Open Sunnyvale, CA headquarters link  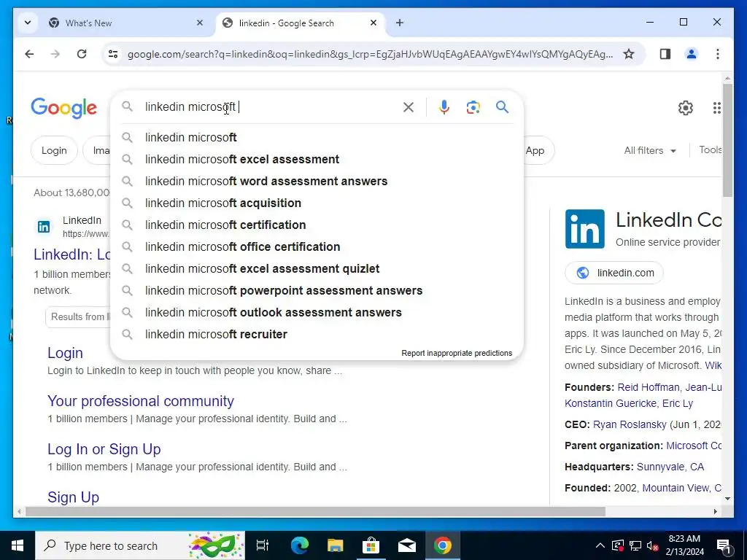click(x=670, y=467)
